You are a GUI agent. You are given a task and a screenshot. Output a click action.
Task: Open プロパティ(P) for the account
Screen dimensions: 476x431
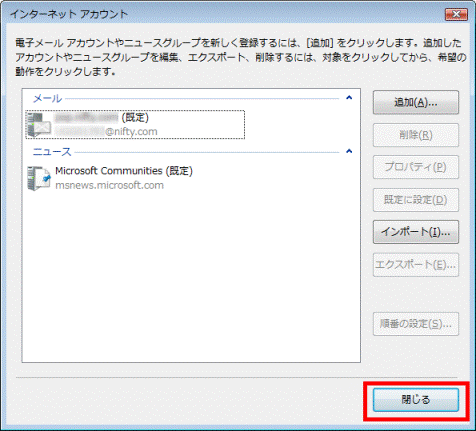[x=416, y=167]
